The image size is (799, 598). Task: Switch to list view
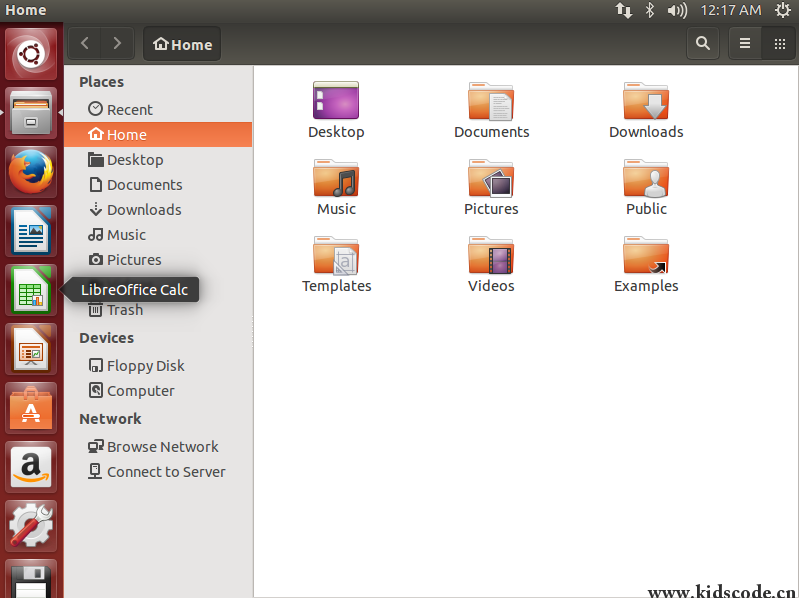[x=745, y=43]
